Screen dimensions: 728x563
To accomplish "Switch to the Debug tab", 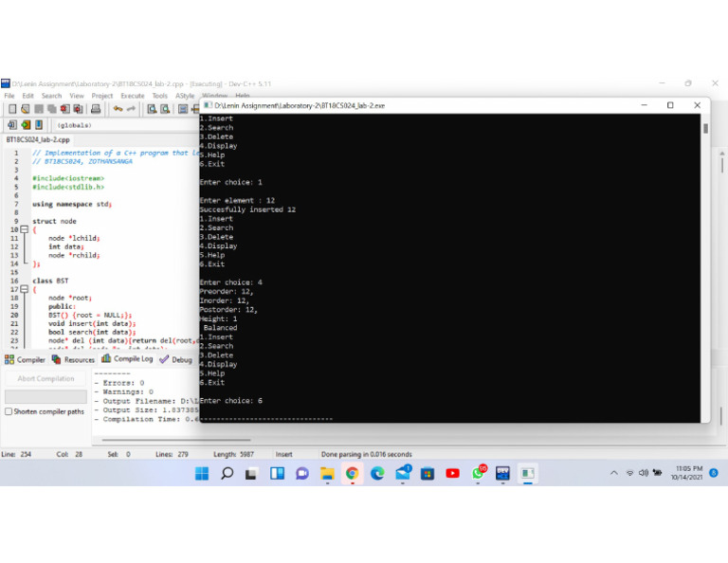I will click(x=176, y=360).
